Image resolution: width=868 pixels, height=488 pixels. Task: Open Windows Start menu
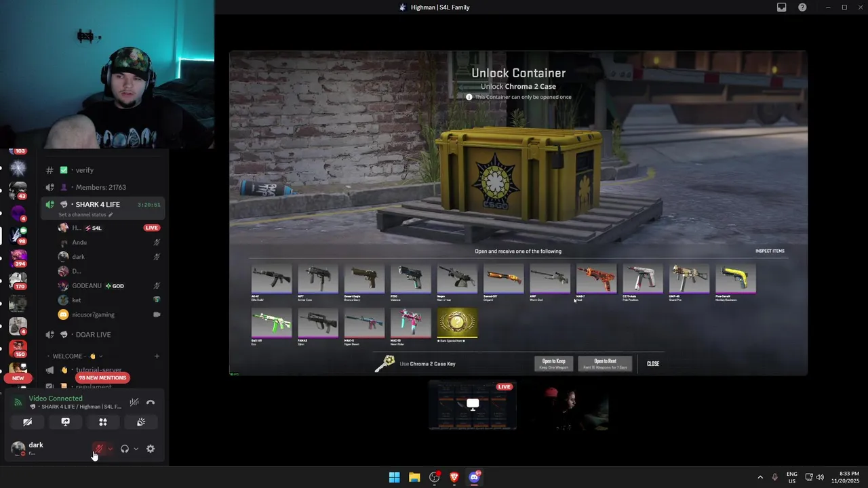[394, 477]
